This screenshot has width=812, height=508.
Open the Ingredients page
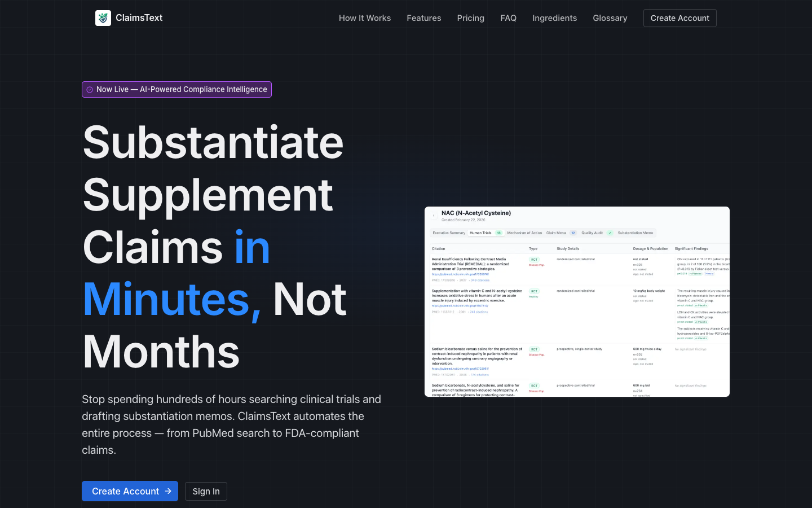point(555,18)
